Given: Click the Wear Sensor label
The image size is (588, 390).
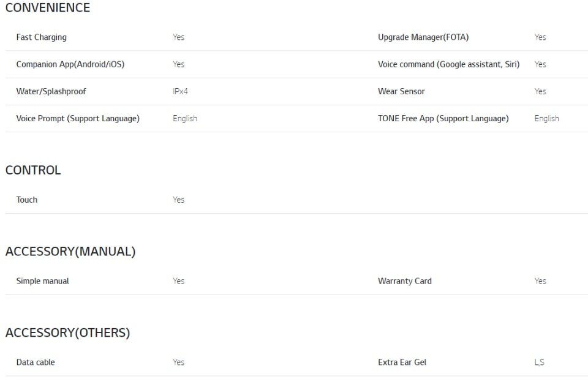Looking at the screenshot, I should coord(401,91).
